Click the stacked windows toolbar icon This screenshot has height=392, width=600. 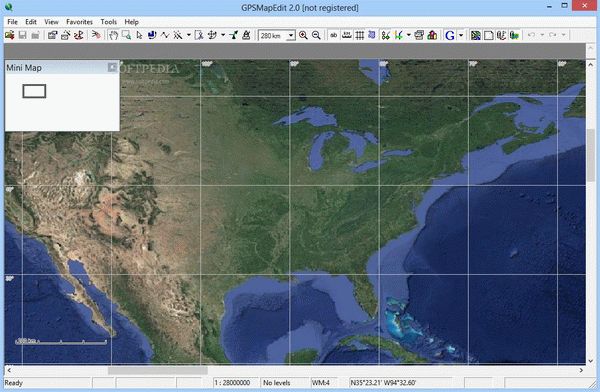click(419, 36)
